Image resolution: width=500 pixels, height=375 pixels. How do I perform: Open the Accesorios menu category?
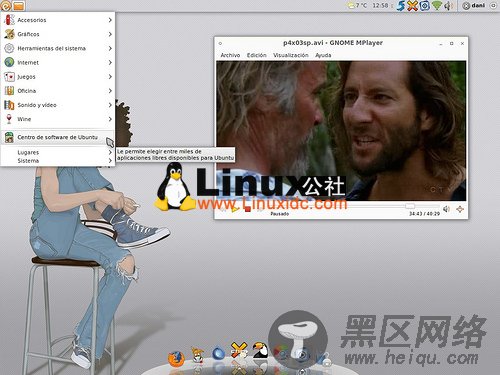[x=58, y=20]
